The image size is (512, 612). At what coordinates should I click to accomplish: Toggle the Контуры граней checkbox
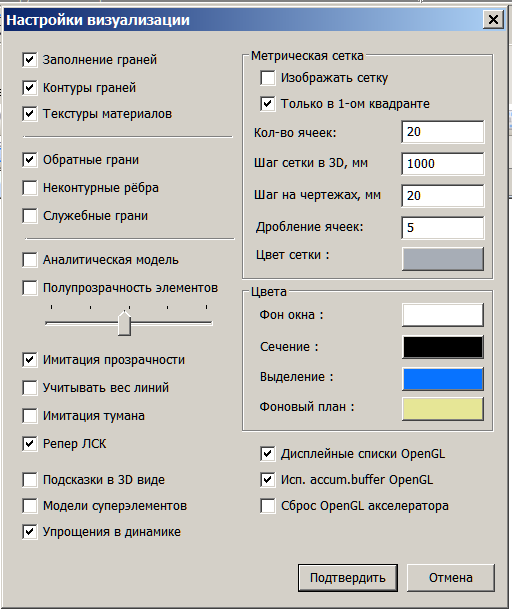click(30, 88)
